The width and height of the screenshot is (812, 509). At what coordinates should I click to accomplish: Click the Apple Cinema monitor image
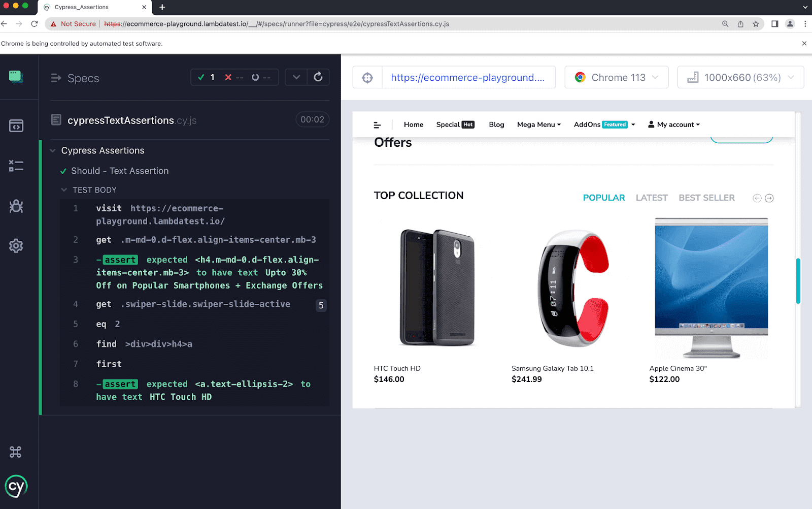pyautogui.click(x=711, y=288)
